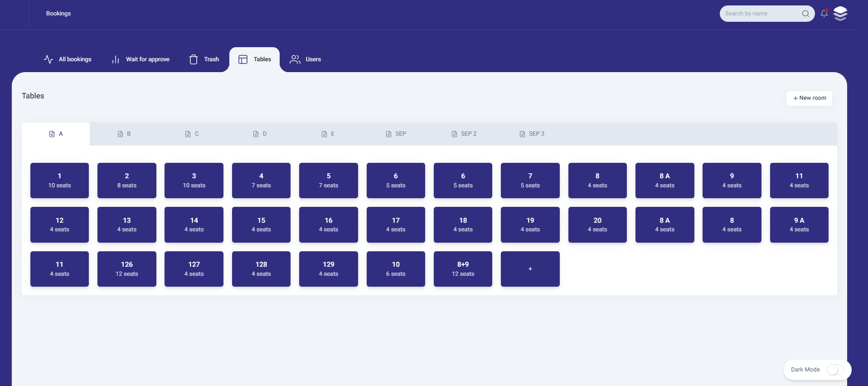The image size is (868, 386).
Task: Open the layered stack profile icon
Action: [840, 14]
